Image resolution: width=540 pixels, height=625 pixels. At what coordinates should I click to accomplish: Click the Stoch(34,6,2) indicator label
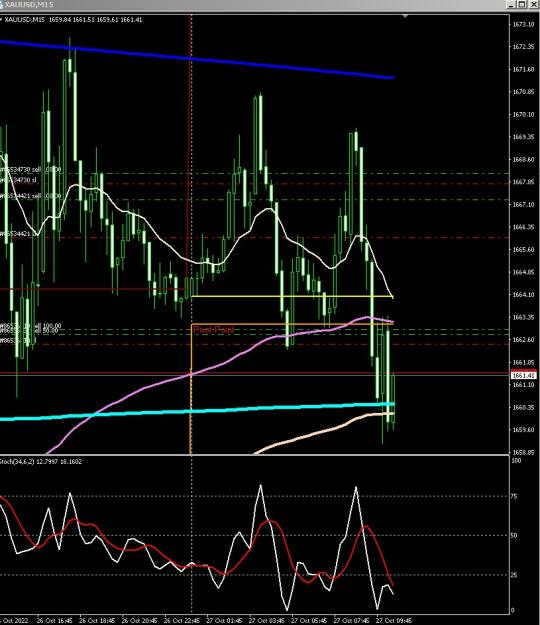point(41,462)
